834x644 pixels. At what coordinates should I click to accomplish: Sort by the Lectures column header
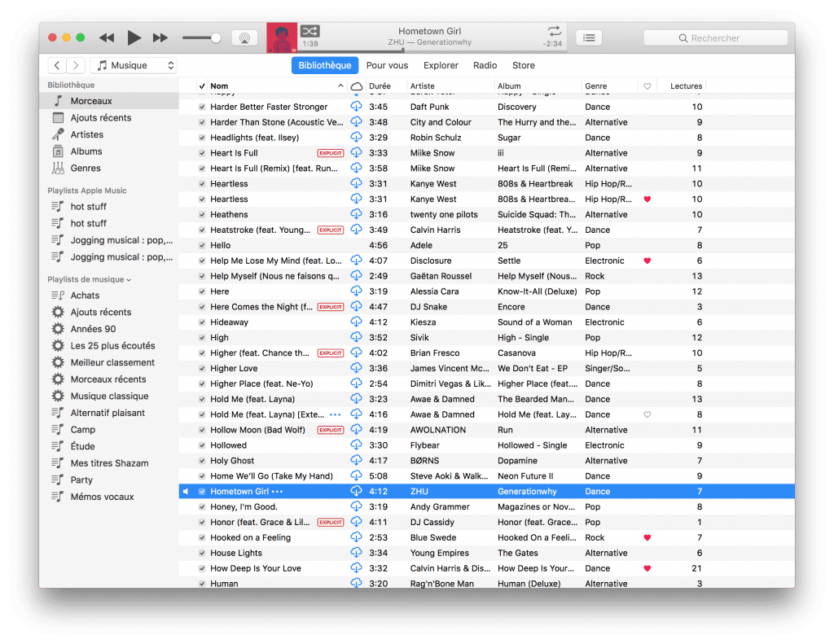click(683, 86)
